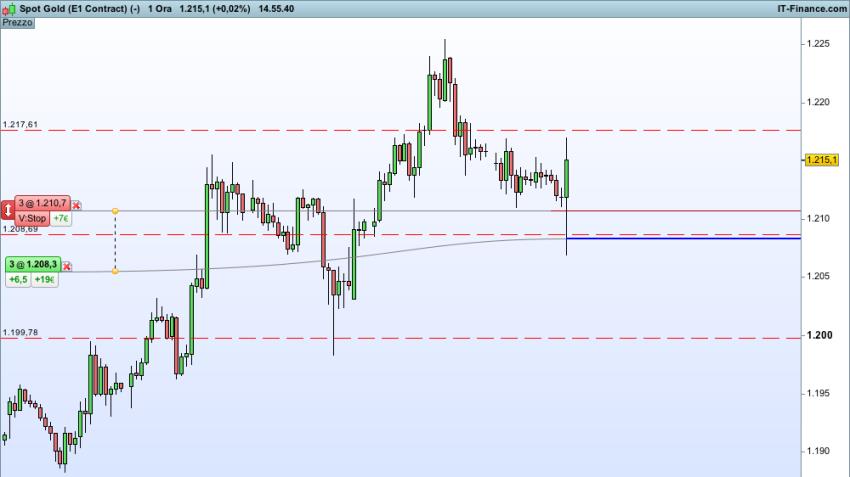Click the 1.225 price axis label
Image resolution: width=850 pixels, height=477 pixels.
click(818, 44)
